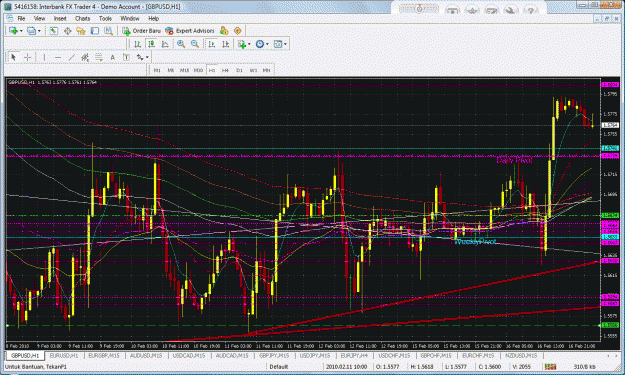Open the View menu
Viewport: 625px width, 375px height.
[x=39, y=18]
